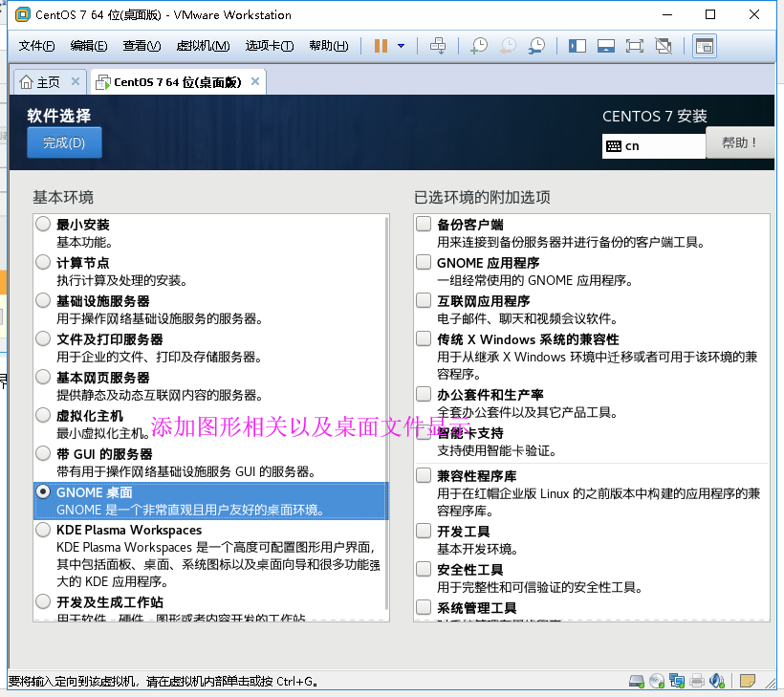Screen dimensions: 784x697
Task: Click the keyboard layout icon
Action: (x=614, y=146)
